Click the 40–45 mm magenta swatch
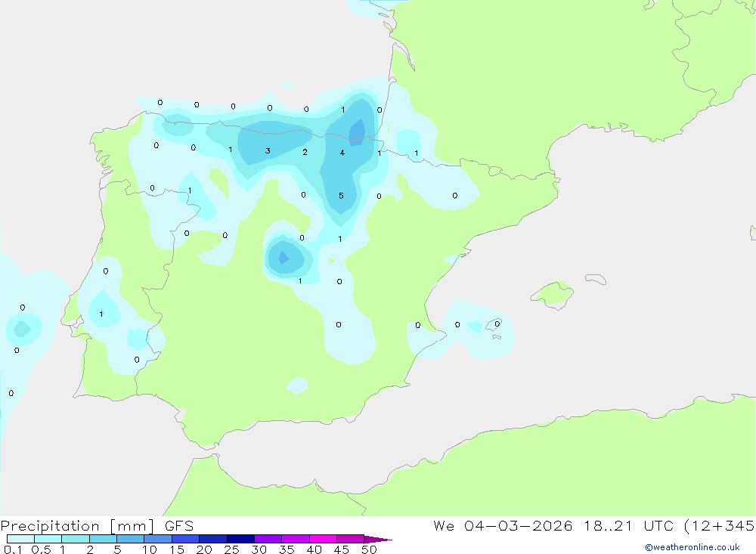This screenshot has height=554, width=756. 323,539
